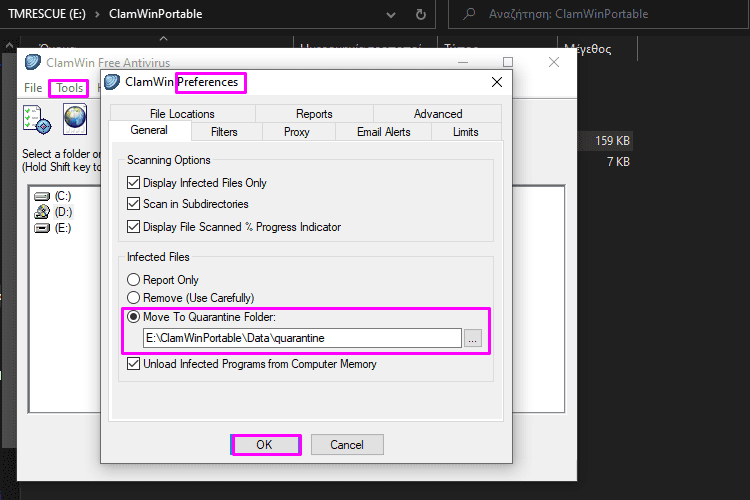Switch to the Limits tab
The width and height of the screenshot is (750, 500).
(466, 132)
